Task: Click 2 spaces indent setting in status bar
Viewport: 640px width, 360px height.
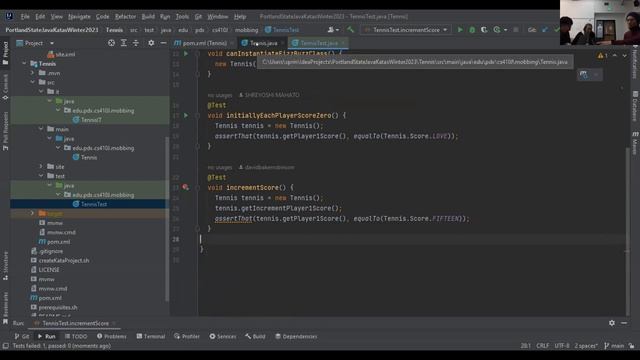Action: point(586,346)
